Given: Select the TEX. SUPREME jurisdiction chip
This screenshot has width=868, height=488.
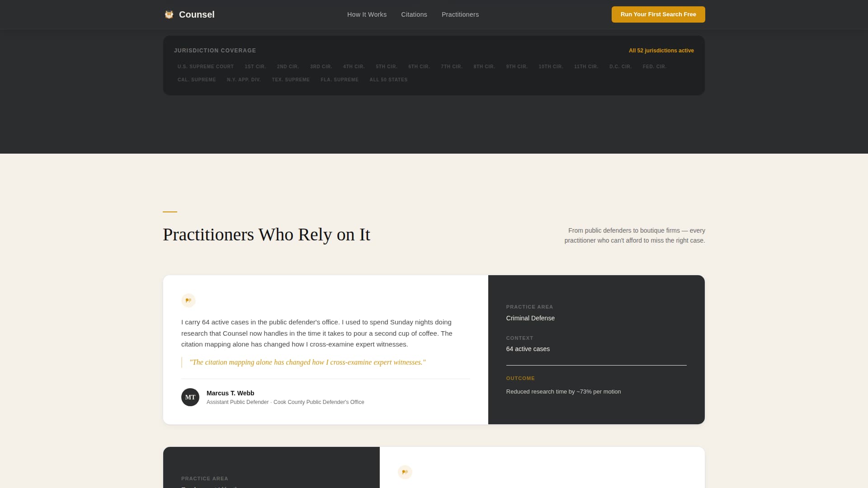Looking at the screenshot, I should (x=291, y=80).
